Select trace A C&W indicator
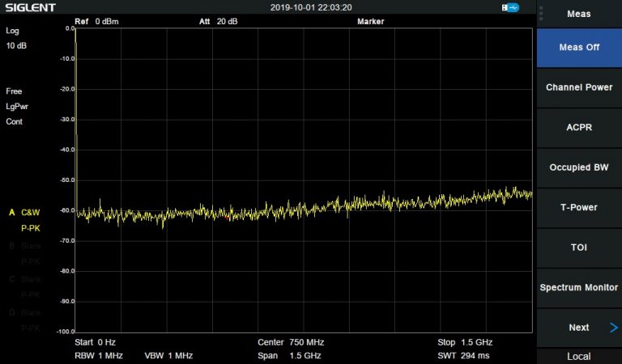The height and width of the screenshot is (364, 622). click(x=24, y=213)
